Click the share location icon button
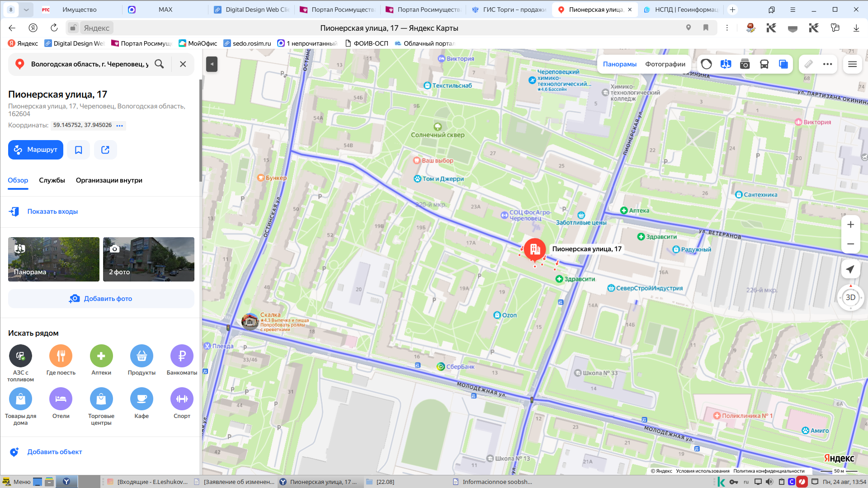Screen dimensions: 868x488 [105, 150]
